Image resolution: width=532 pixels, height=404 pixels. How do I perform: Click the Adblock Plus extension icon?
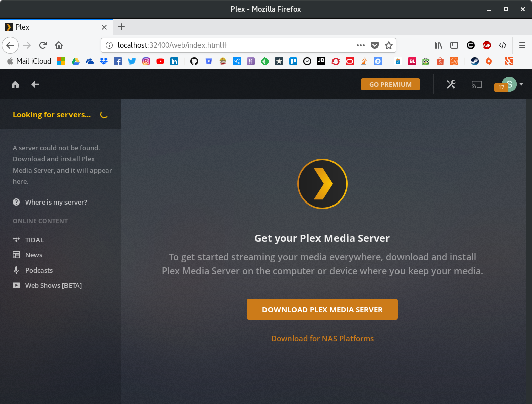click(487, 45)
